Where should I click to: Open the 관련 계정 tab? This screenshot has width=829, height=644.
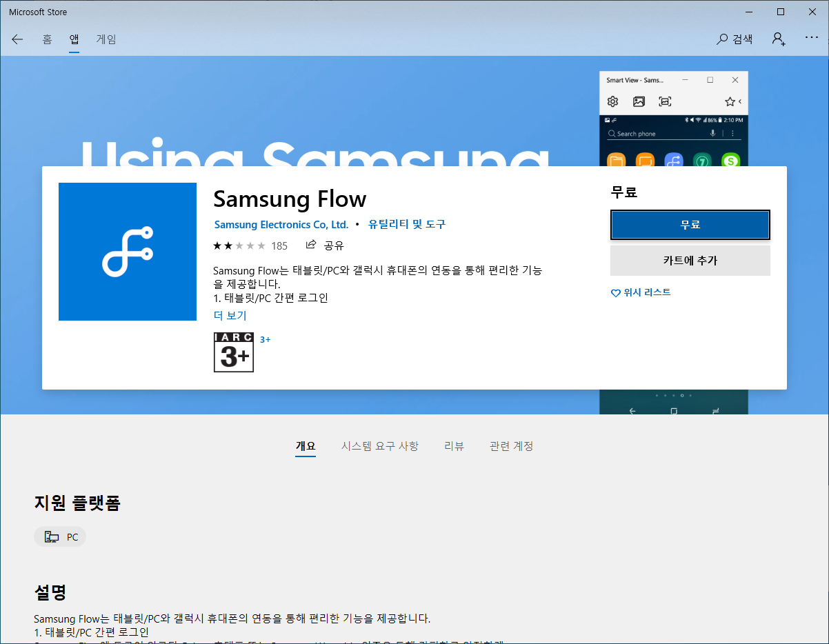pos(512,446)
